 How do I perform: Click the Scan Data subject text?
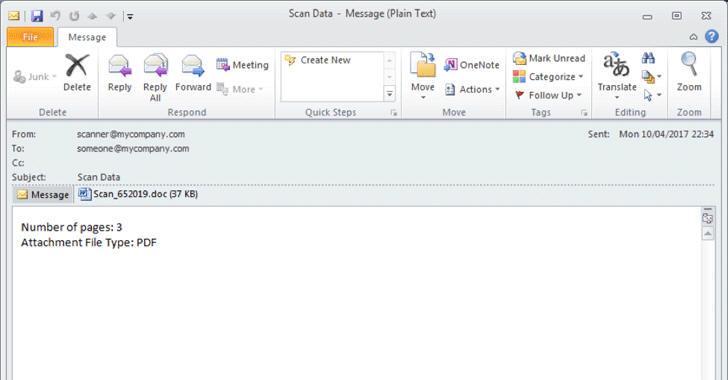[x=98, y=177]
